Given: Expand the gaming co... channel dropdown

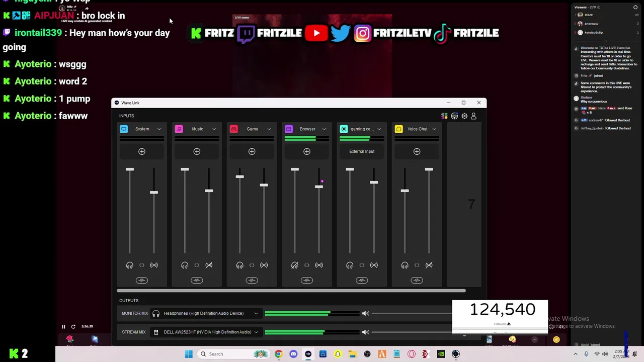Looking at the screenshot, I should (379, 129).
